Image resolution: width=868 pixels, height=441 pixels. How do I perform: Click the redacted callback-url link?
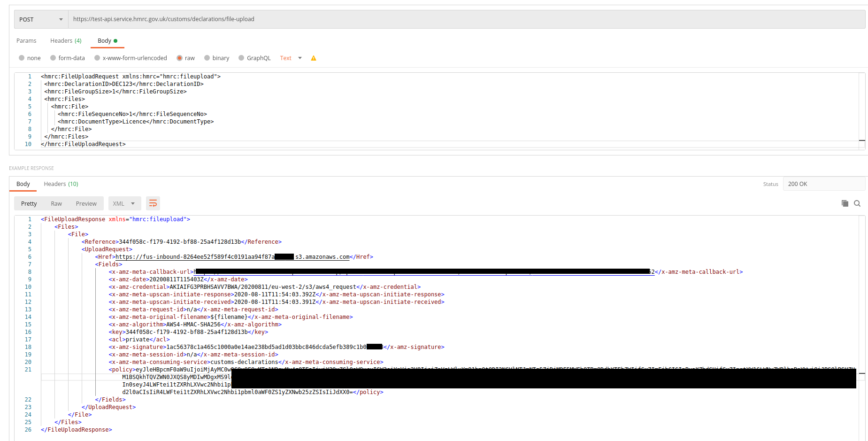coord(424,272)
